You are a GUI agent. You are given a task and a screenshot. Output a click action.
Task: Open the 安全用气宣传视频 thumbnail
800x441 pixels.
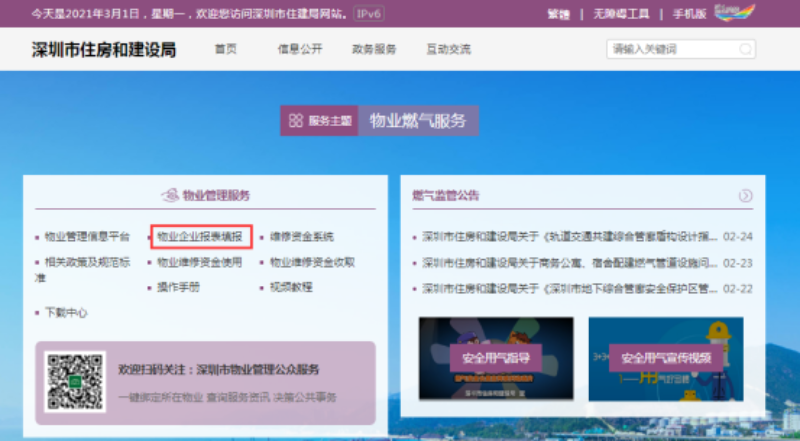pos(666,358)
